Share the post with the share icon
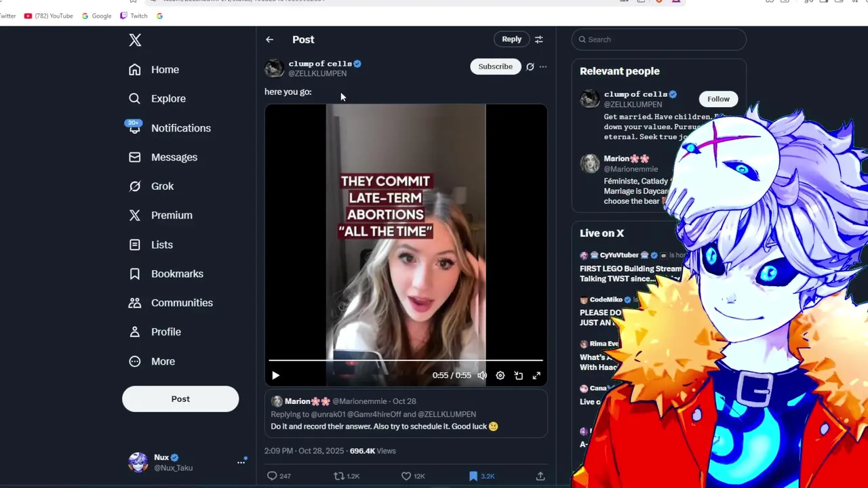 (x=540, y=476)
